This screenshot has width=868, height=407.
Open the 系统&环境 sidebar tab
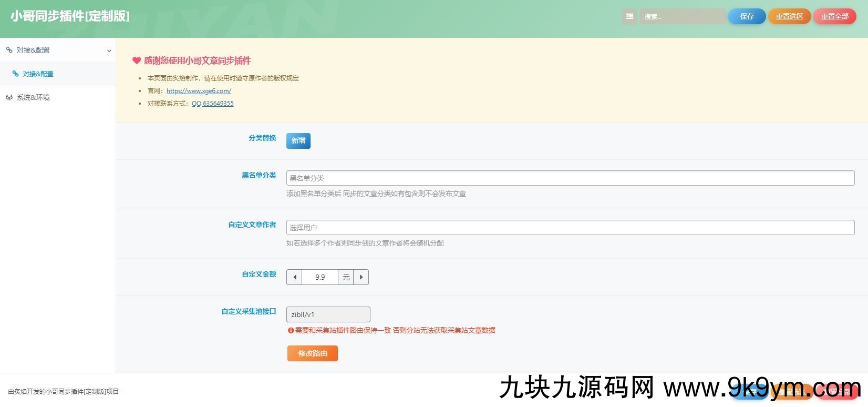(x=33, y=97)
